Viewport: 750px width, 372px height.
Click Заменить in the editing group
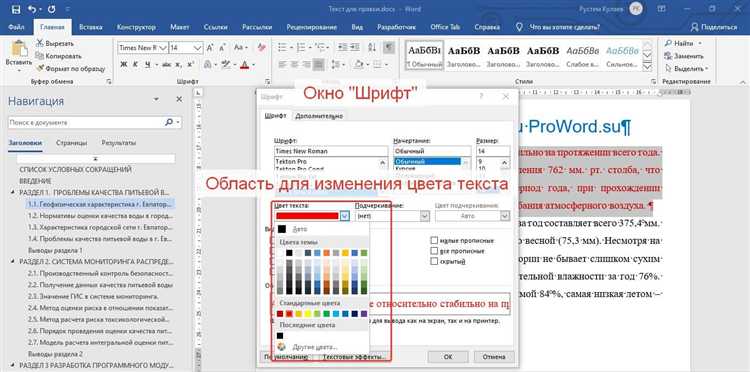point(684,56)
